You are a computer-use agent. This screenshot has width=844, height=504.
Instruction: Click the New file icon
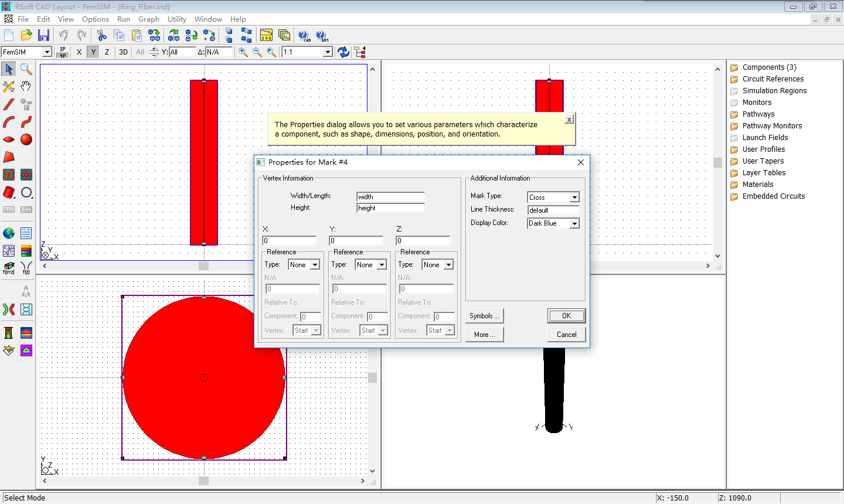pyautogui.click(x=9, y=35)
